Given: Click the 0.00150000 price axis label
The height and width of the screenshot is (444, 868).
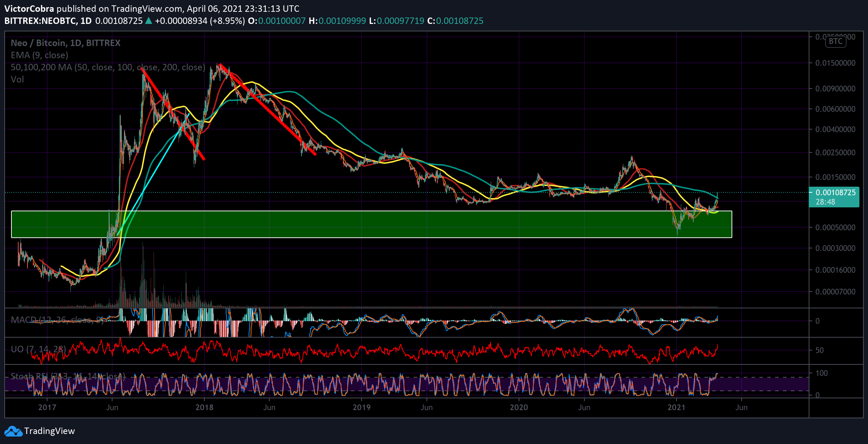Looking at the screenshot, I should coord(835,177).
